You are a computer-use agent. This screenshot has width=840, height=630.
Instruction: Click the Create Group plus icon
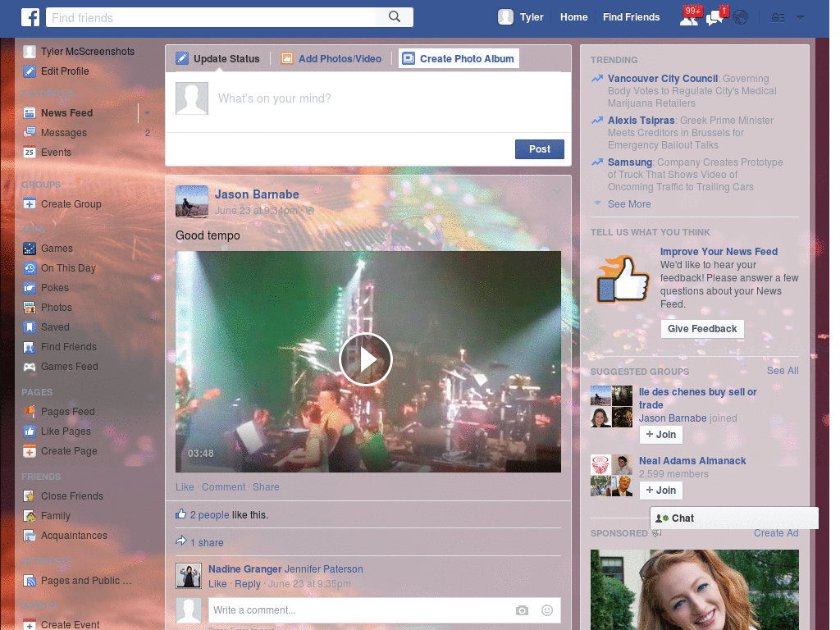click(x=30, y=204)
